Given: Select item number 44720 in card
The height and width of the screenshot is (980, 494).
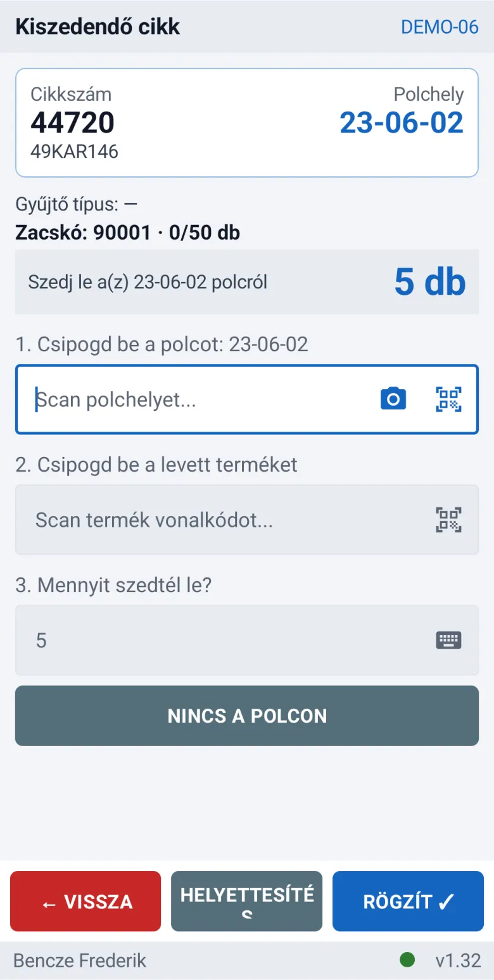Looking at the screenshot, I should (x=73, y=122).
